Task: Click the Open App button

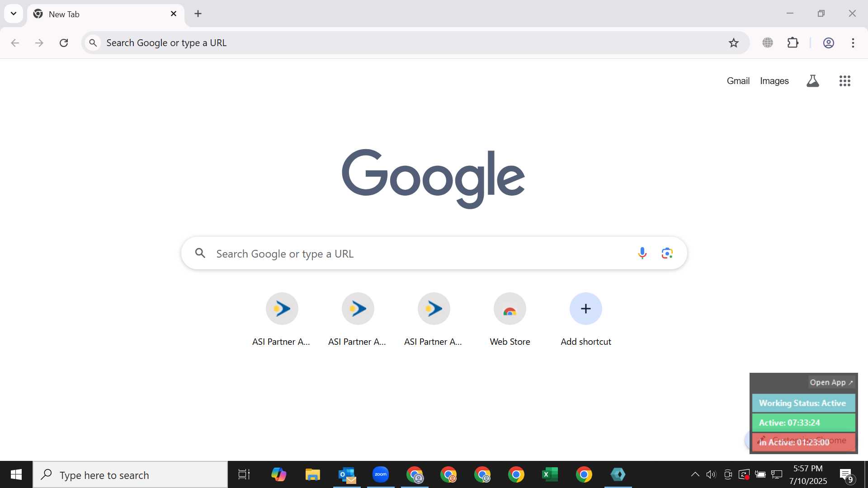Action: [831, 382]
